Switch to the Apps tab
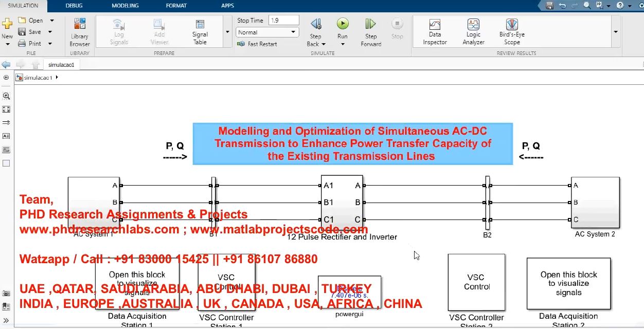Viewport: 644px width, 329px height. [x=227, y=6]
